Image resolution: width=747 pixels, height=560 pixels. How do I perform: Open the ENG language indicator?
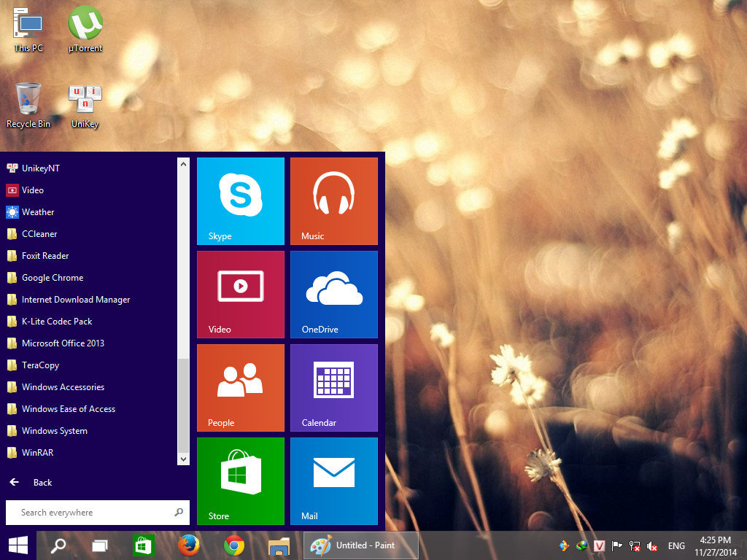pyautogui.click(x=676, y=545)
